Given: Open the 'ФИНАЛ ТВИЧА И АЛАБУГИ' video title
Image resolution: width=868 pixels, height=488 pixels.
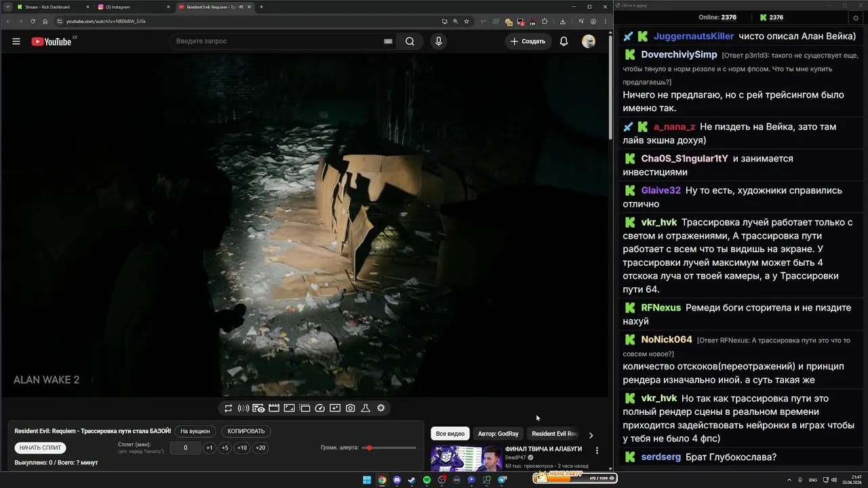Looking at the screenshot, I should coord(544,449).
